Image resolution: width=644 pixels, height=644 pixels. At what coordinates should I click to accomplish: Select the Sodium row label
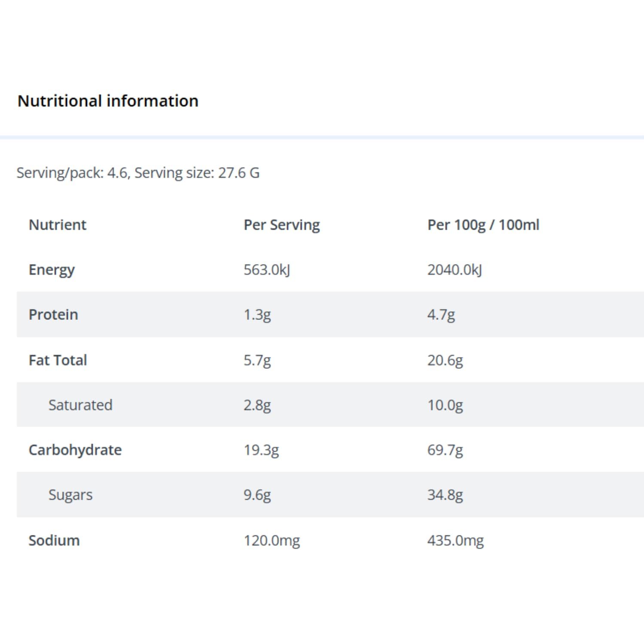click(54, 540)
